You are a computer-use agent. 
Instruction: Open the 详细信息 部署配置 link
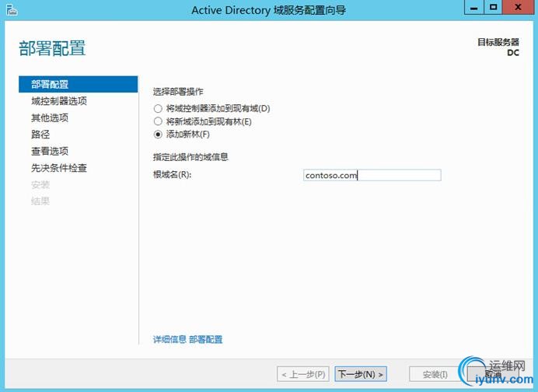pyautogui.click(x=187, y=339)
